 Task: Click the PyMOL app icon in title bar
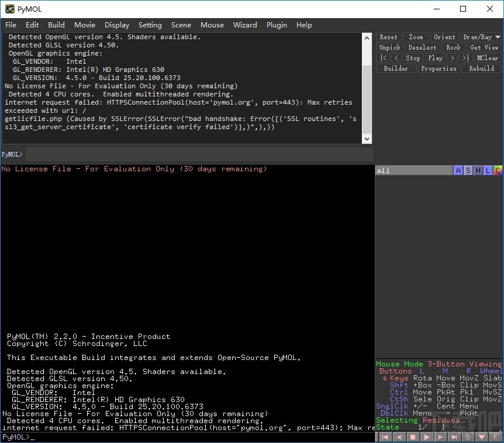[9, 9]
